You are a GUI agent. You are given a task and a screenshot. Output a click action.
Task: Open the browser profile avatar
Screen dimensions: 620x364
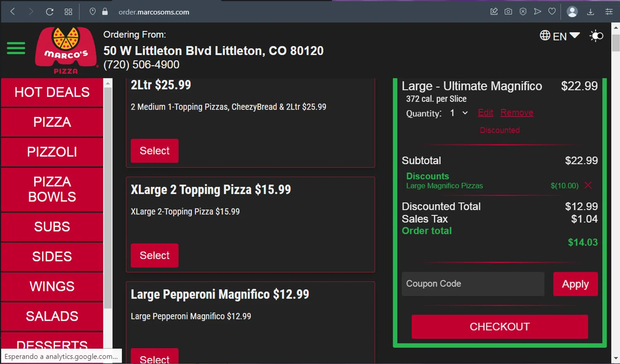point(572,12)
